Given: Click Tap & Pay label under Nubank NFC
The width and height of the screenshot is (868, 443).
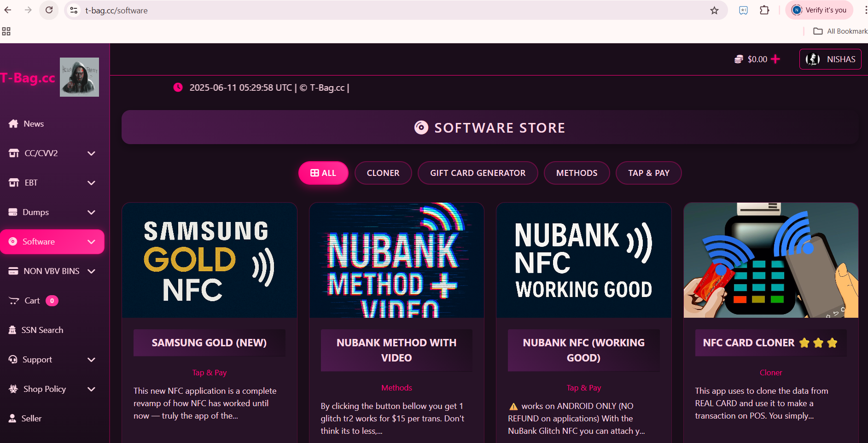Looking at the screenshot, I should (584, 388).
